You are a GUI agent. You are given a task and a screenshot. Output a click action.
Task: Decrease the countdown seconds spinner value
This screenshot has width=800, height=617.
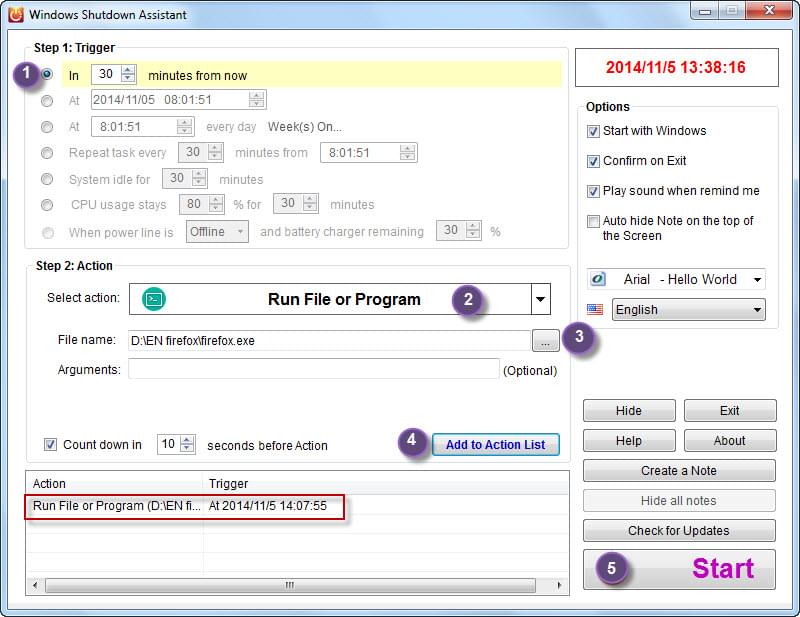(x=187, y=449)
